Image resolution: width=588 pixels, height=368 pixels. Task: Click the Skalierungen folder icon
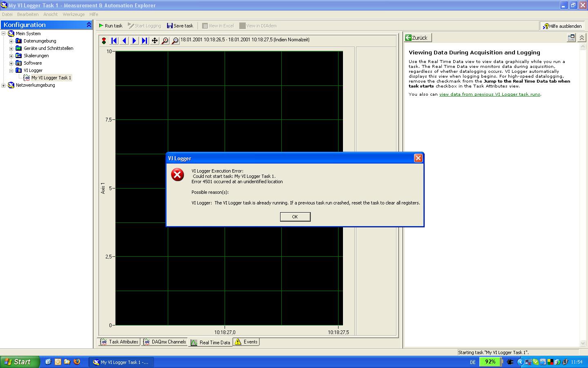tap(18, 56)
